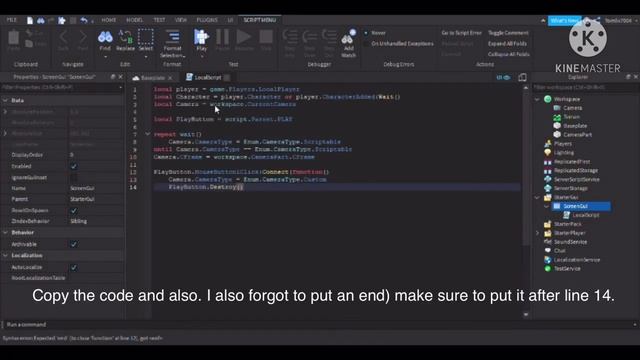Screen dimensions: 640x360
Task: Click the Step Over debugger icon
Action: point(310,37)
